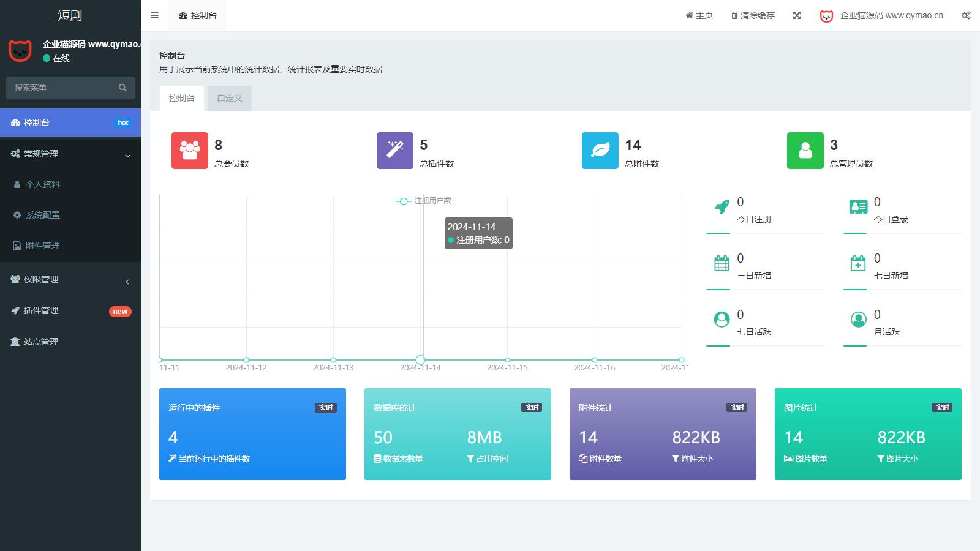This screenshot has height=551, width=980.
Task: Click the red total members icon
Action: [189, 151]
